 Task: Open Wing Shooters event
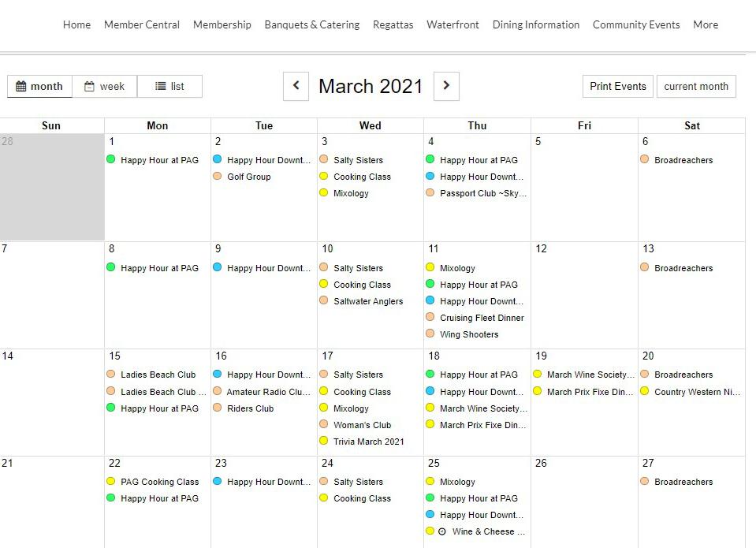tap(469, 334)
